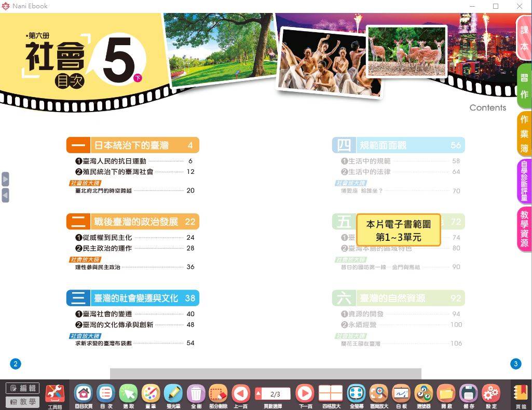Click the blue page number 3 circle
The height and width of the screenshot is (410, 532).
coord(516,364)
